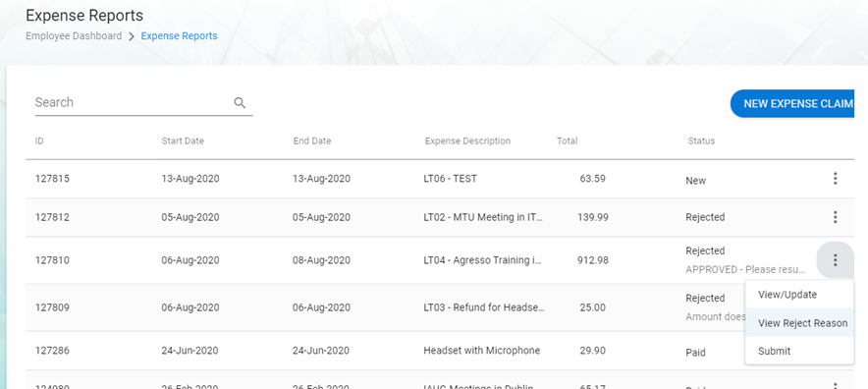The image size is (868, 389).
Task: Click the total amount 912.98
Action: pyautogui.click(x=592, y=260)
